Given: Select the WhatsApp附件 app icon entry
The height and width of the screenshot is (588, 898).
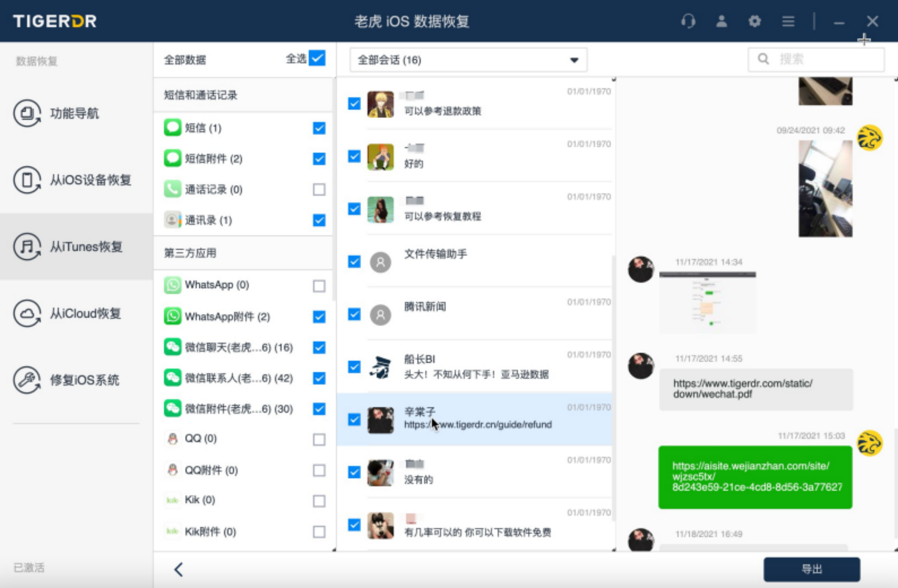Looking at the screenshot, I should point(172,316).
